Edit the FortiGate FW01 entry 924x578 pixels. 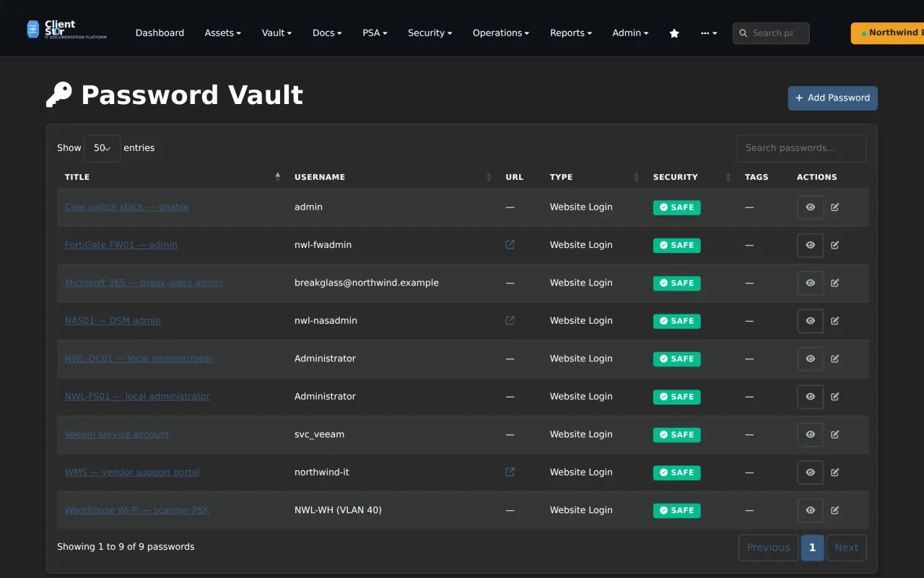tap(835, 245)
